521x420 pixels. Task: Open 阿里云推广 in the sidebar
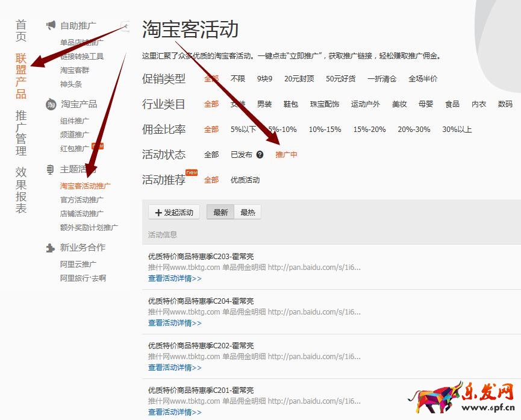pos(78,264)
